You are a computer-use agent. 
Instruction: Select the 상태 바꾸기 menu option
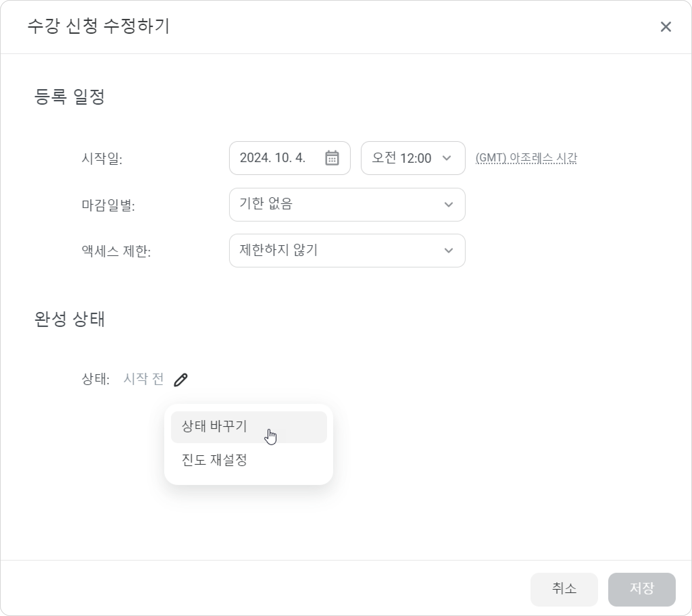(249, 427)
